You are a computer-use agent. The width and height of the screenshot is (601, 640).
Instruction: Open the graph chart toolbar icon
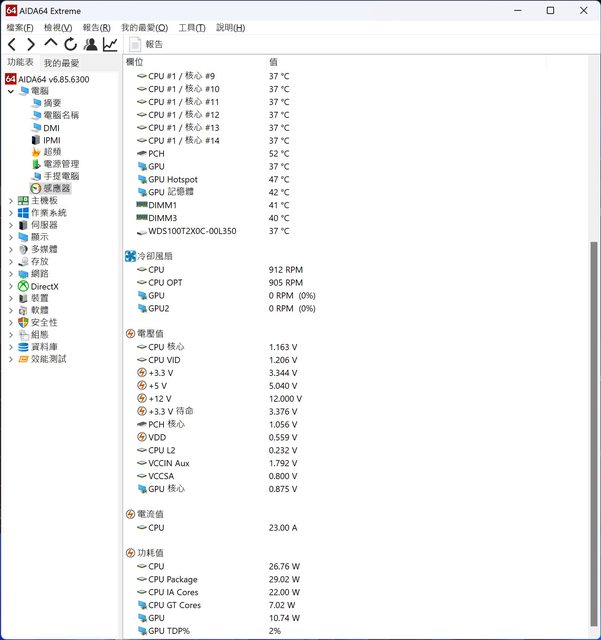point(109,44)
